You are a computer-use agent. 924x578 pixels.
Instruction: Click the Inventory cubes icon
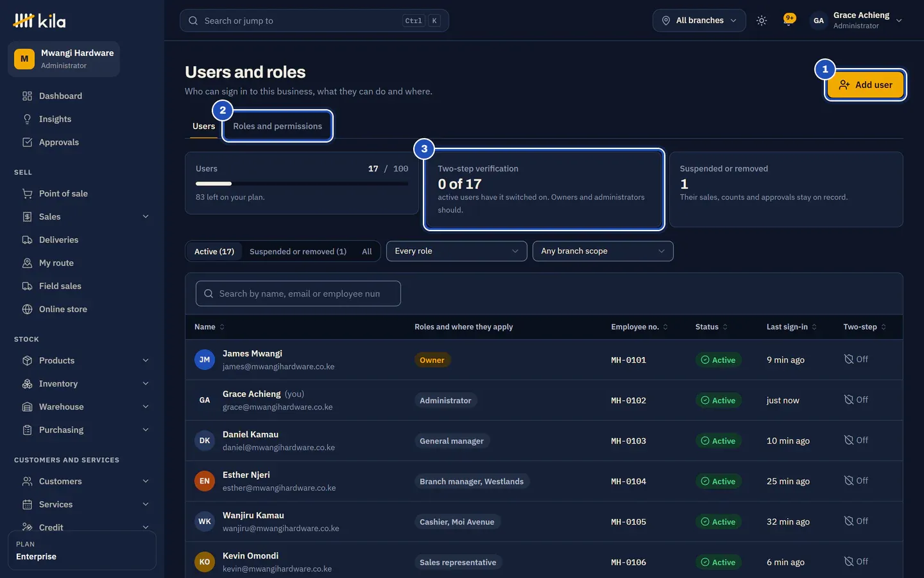click(27, 384)
